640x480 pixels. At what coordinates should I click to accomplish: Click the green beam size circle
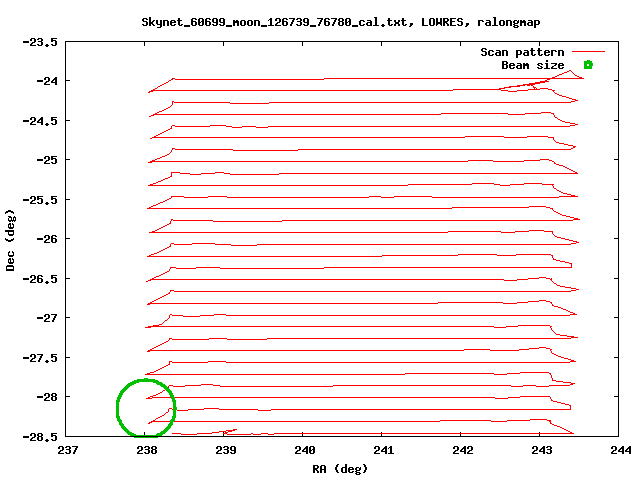pos(146,408)
